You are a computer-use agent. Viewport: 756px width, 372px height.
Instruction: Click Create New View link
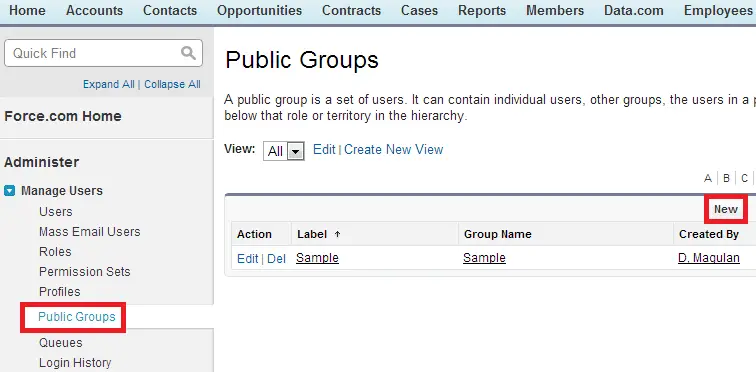pos(393,149)
